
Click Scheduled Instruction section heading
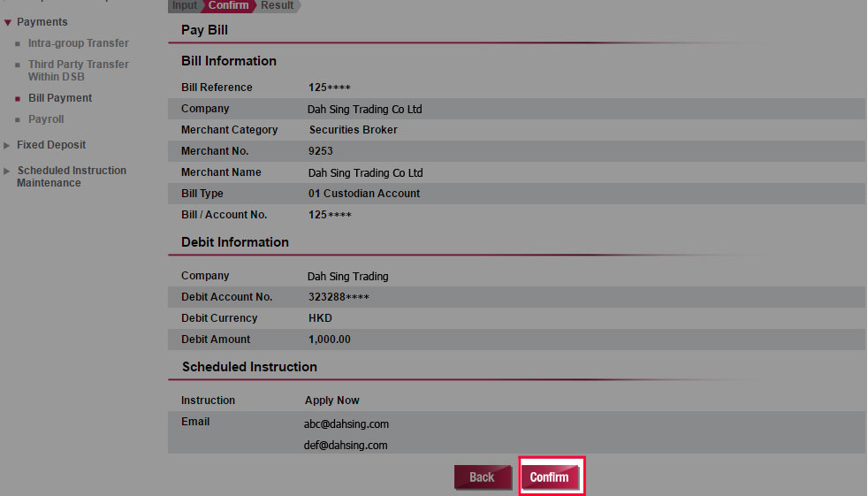249,366
